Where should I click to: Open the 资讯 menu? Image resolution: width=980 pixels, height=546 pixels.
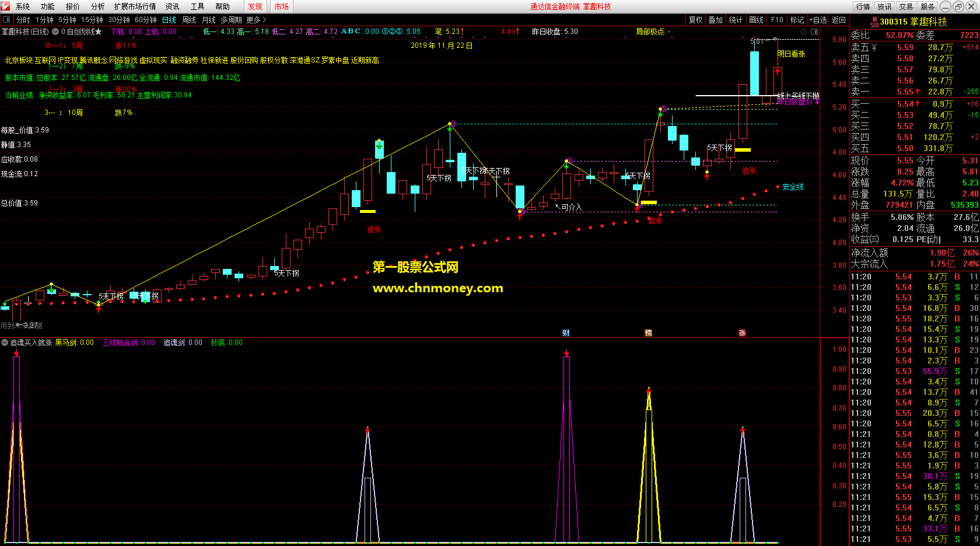tap(172, 6)
